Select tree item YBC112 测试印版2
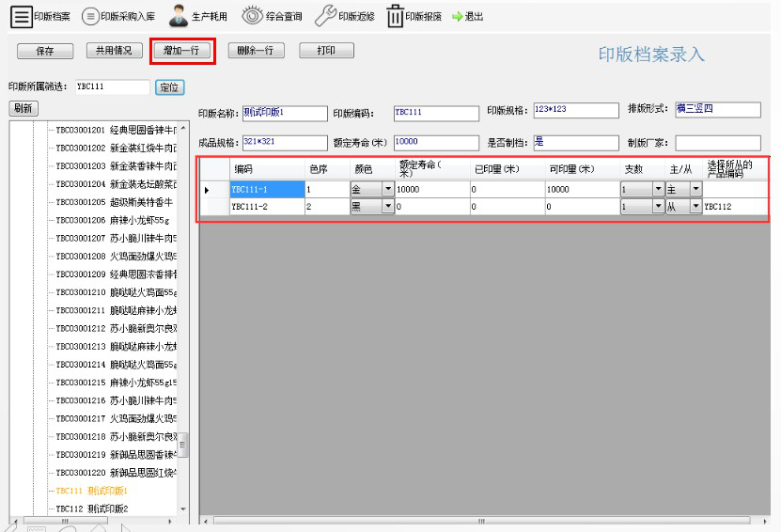Image resolution: width=781 pixels, height=532 pixels. (92, 509)
